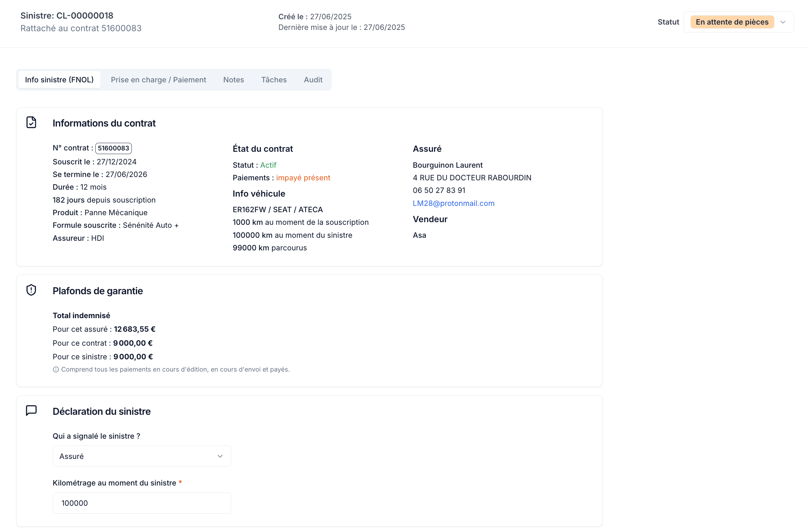The width and height of the screenshot is (809, 532).
Task: Click the contract number badge 51600083
Action: (x=114, y=148)
